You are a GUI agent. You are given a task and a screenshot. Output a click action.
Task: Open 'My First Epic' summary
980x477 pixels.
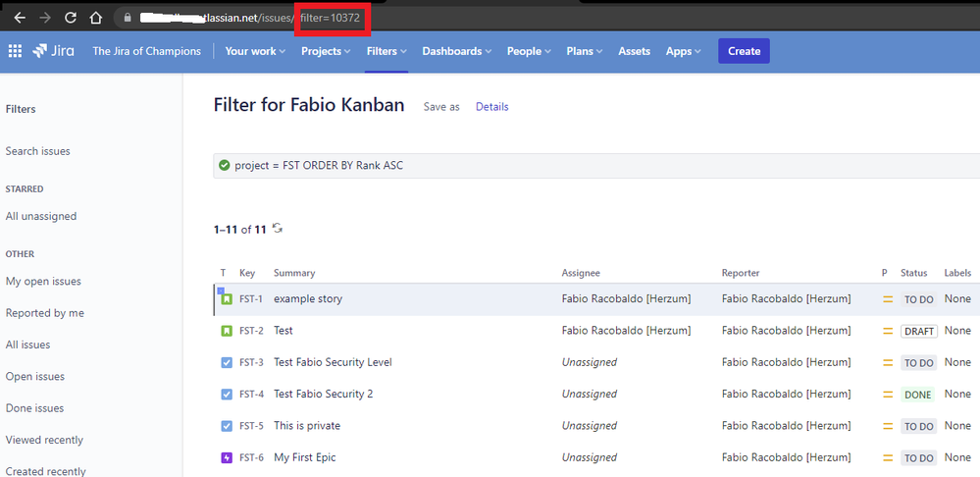coord(304,458)
